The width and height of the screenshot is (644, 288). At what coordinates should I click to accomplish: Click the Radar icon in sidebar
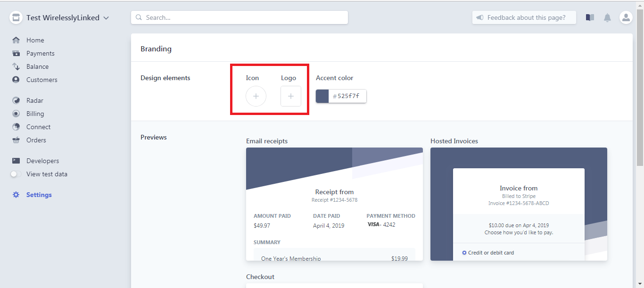pyautogui.click(x=16, y=100)
